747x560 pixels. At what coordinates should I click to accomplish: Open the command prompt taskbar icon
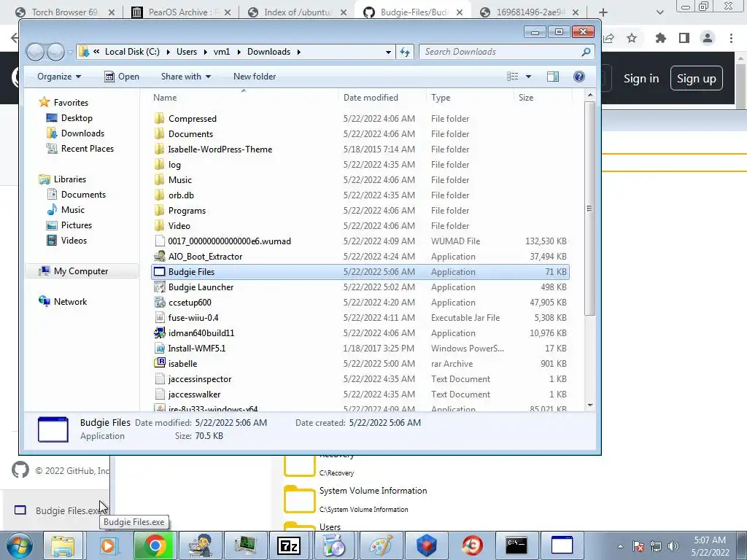[x=516, y=545]
